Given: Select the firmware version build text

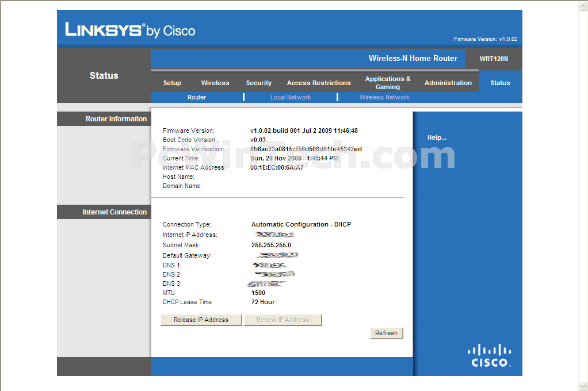Looking at the screenshot, I should tap(304, 131).
